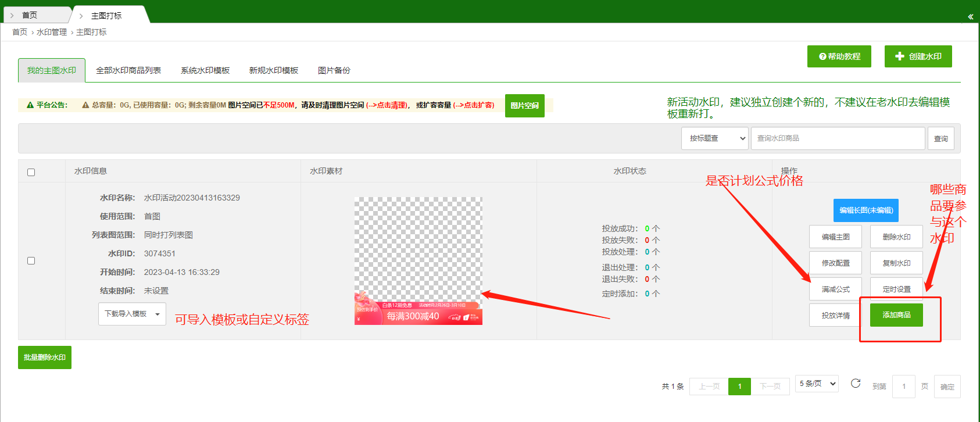The image size is (980, 422).
Task: Click the create watermark button (创建水印)
Action: [x=918, y=56]
